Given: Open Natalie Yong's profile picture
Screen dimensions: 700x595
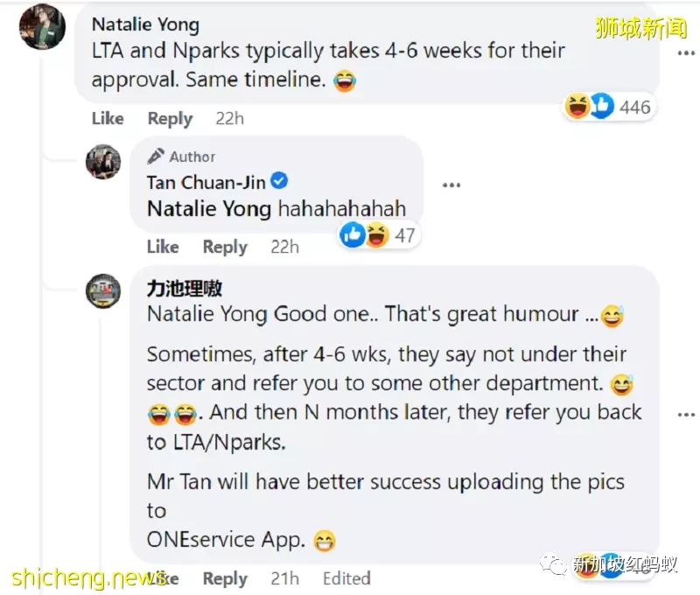Looking at the screenshot, I should point(42,26).
